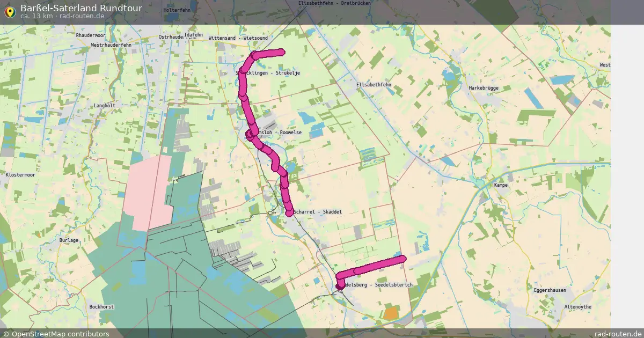Click the Rhaudermoor place label
Viewport: 644px width, 338px height.
coord(91,35)
